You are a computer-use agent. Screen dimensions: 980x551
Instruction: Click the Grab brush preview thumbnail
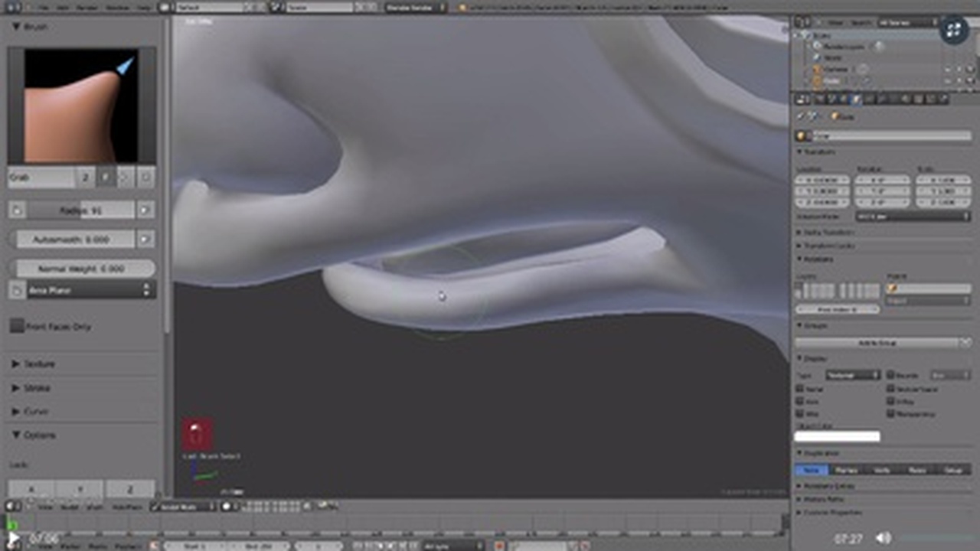click(x=81, y=106)
